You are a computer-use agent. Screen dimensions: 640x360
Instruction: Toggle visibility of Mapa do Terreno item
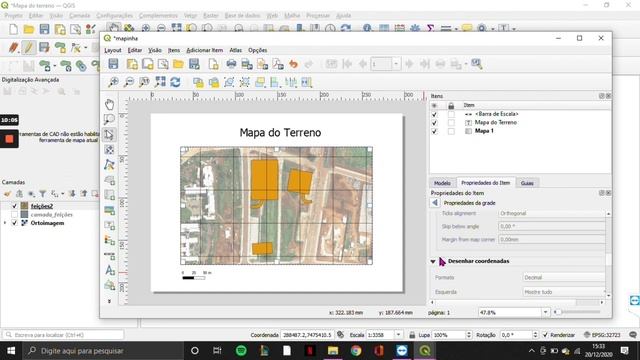tap(434, 123)
